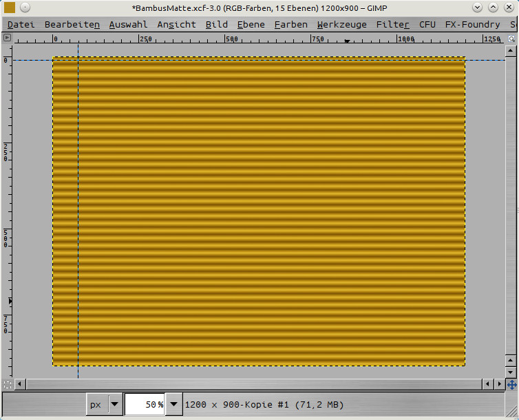The image size is (519, 420).
Task: Click the GIMP window icon in title bar
Action: click(x=10, y=8)
